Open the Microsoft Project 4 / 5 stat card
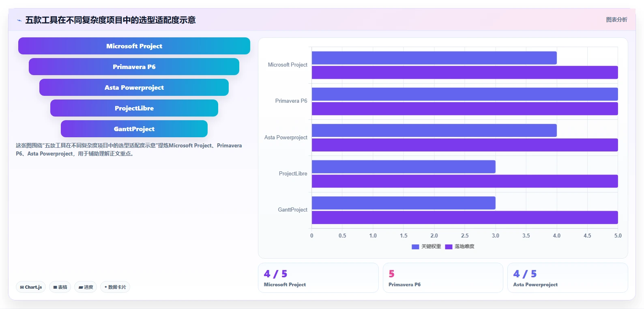This screenshot has width=644, height=309. pyautogui.click(x=318, y=278)
